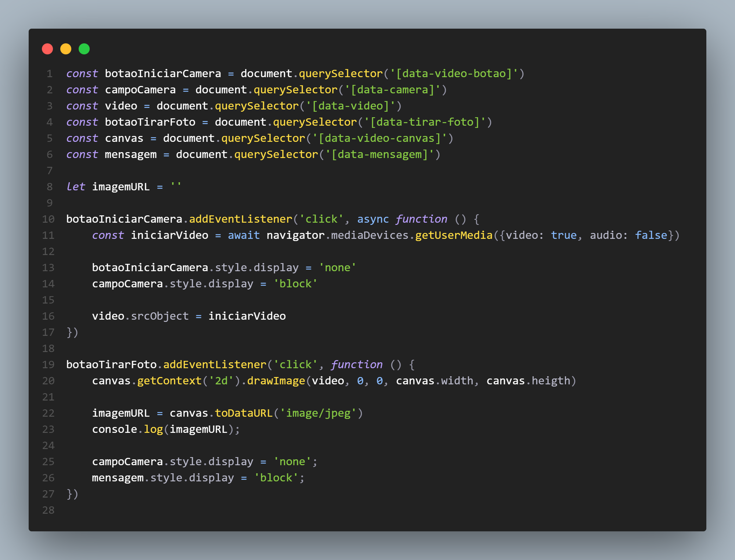735x560 pixels.
Task: Click the let keyword on line 8
Action: coord(76,187)
